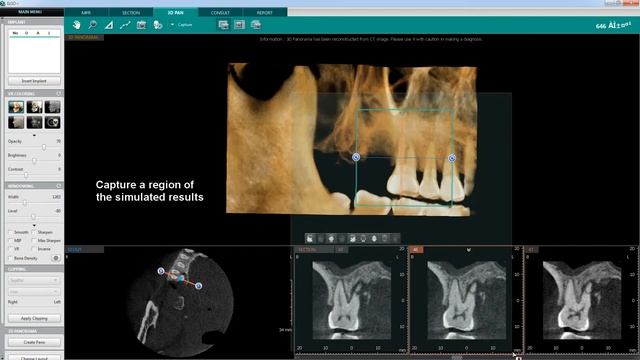Collapse the windowing filter options arrow
Screen dimensions: 640x360
point(34,225)
